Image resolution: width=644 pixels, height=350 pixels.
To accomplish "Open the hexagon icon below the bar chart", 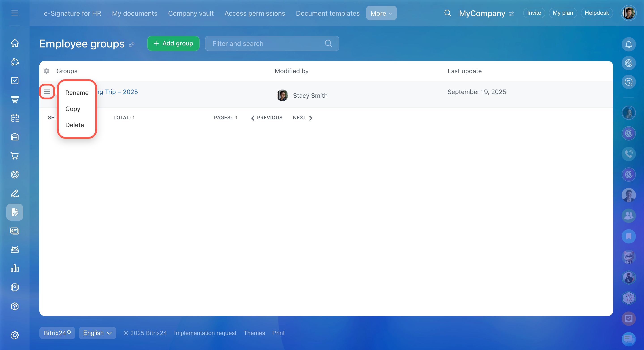I will (x=15, y=287).
